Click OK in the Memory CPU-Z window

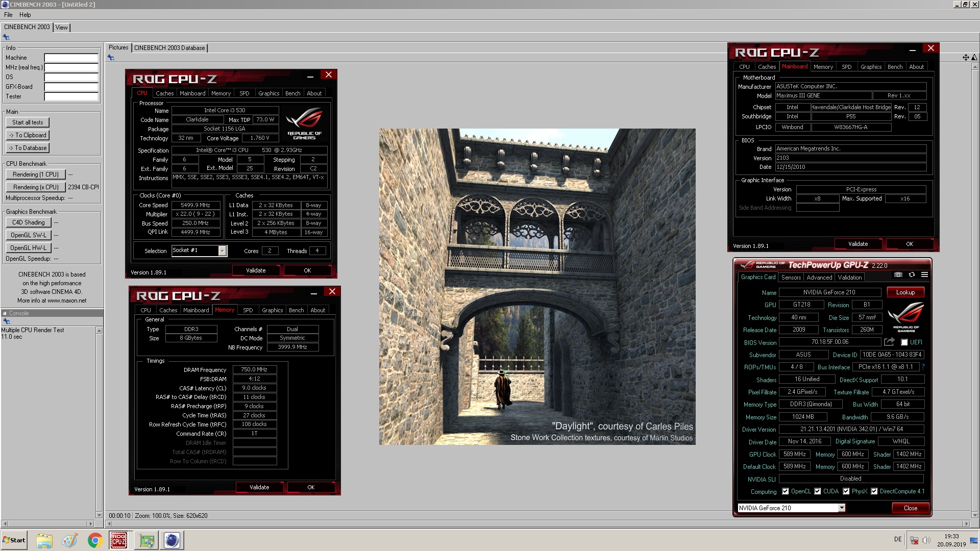coord(311,487)
